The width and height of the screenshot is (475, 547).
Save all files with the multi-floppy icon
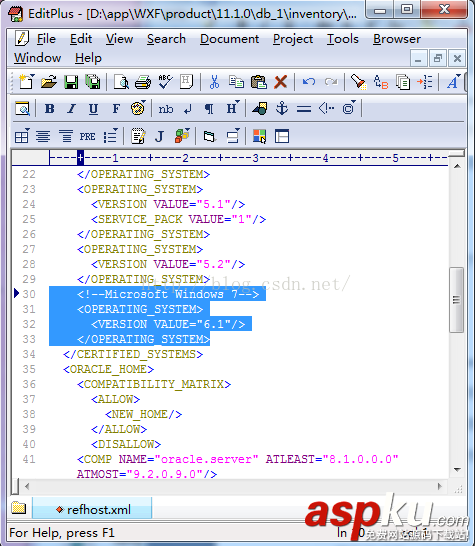[93, 82]
